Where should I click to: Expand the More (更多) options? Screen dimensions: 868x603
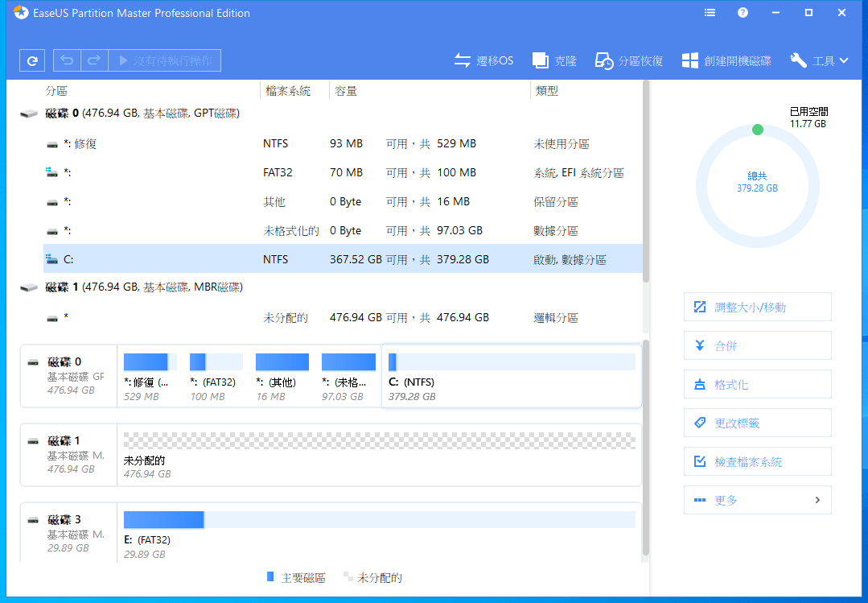coord(757,500)
